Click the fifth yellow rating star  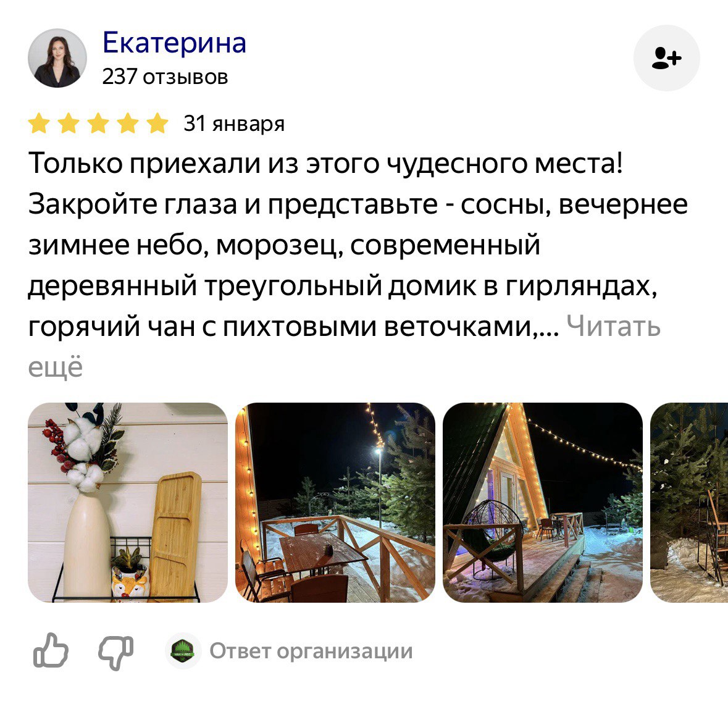click(157, 124)
